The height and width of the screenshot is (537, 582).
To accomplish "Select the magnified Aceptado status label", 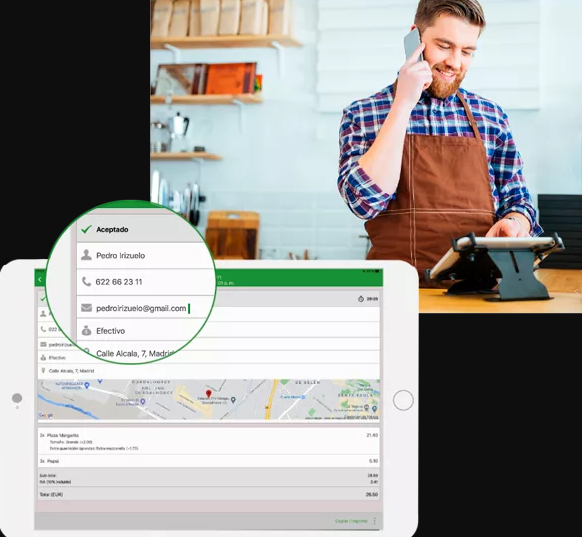I will tap(112, 229).
